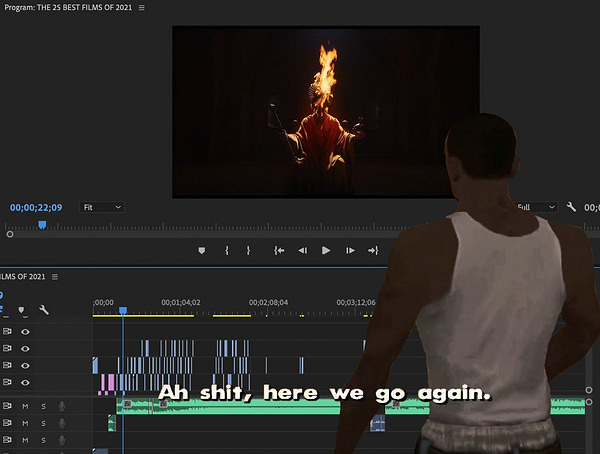Select the wide pink clip on video track

[111, 382]
